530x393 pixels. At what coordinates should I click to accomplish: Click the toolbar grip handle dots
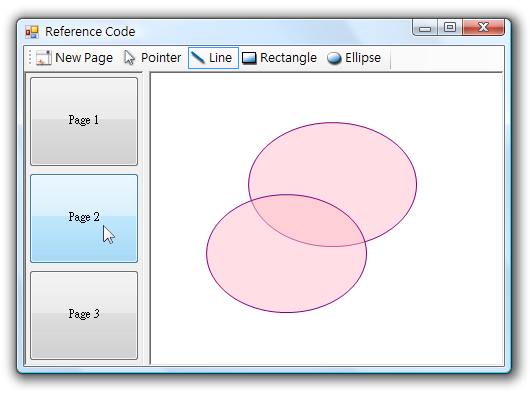30,57
